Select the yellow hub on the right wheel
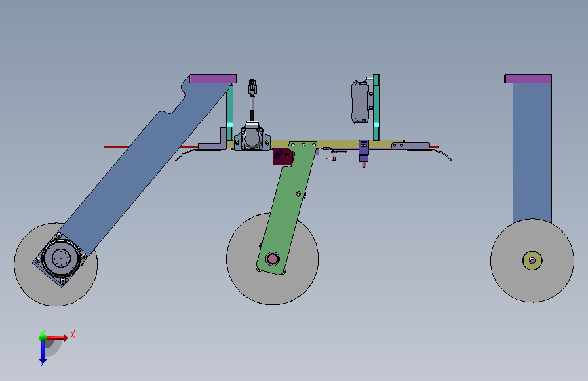This screenshot has height=381, width=588. [x=532, y=260]
